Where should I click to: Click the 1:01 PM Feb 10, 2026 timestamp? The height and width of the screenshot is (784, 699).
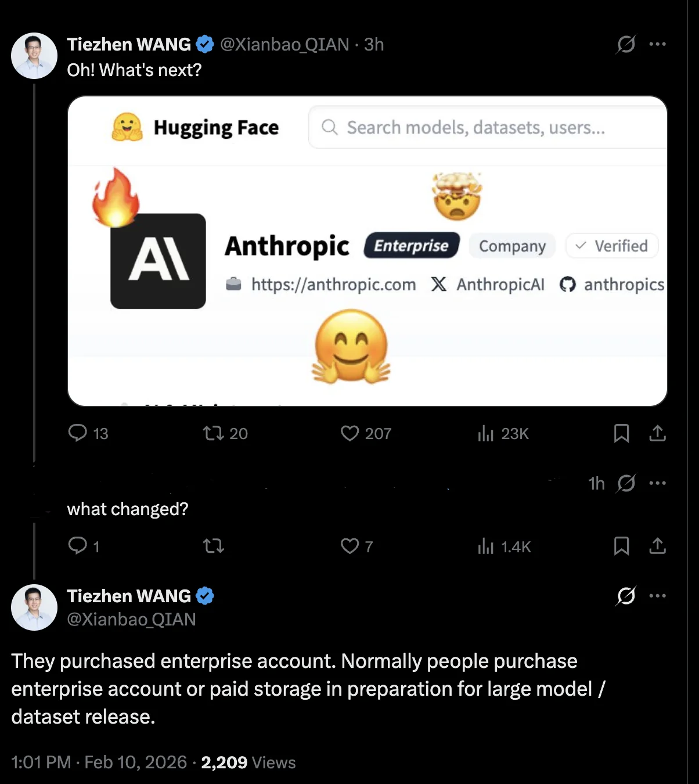click(99, 762)
